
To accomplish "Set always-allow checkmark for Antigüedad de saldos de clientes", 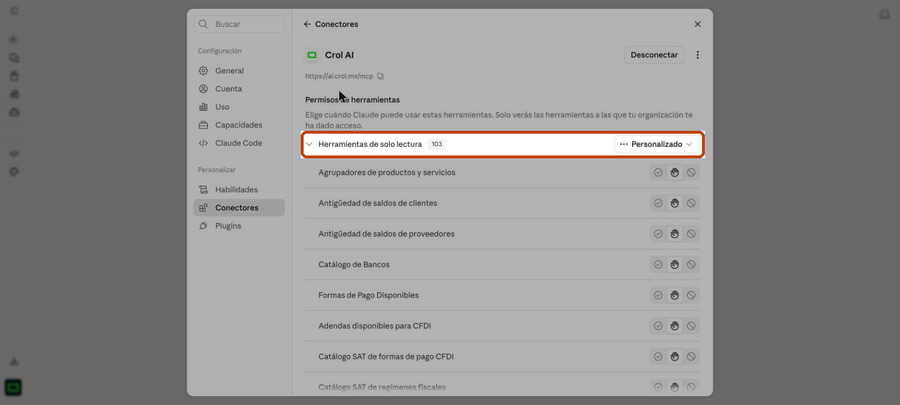I will [x=658, y=203].
